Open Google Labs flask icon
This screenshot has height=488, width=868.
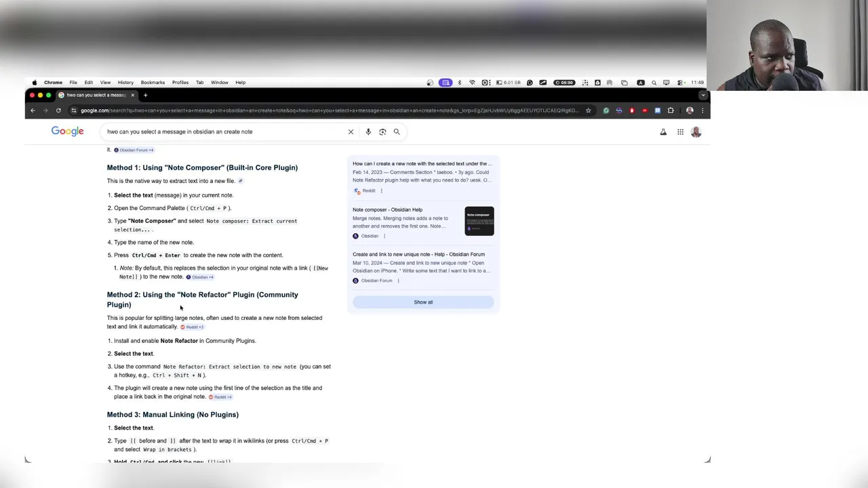coord(663,132)
